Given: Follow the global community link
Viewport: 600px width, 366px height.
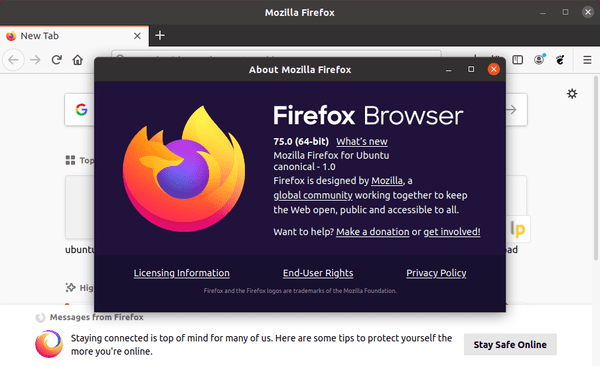Looking at the screenshot, I should [x=313, y=195].
